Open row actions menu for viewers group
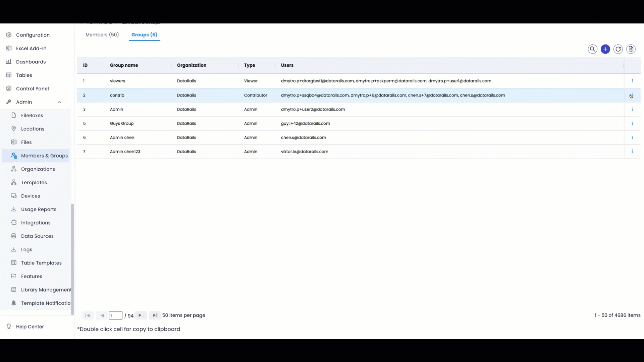 coord(632,81)
